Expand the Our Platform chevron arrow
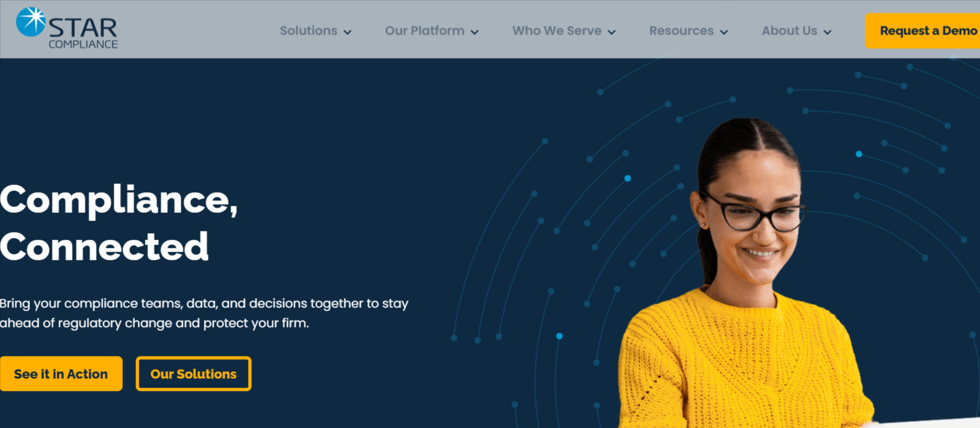 475,32
